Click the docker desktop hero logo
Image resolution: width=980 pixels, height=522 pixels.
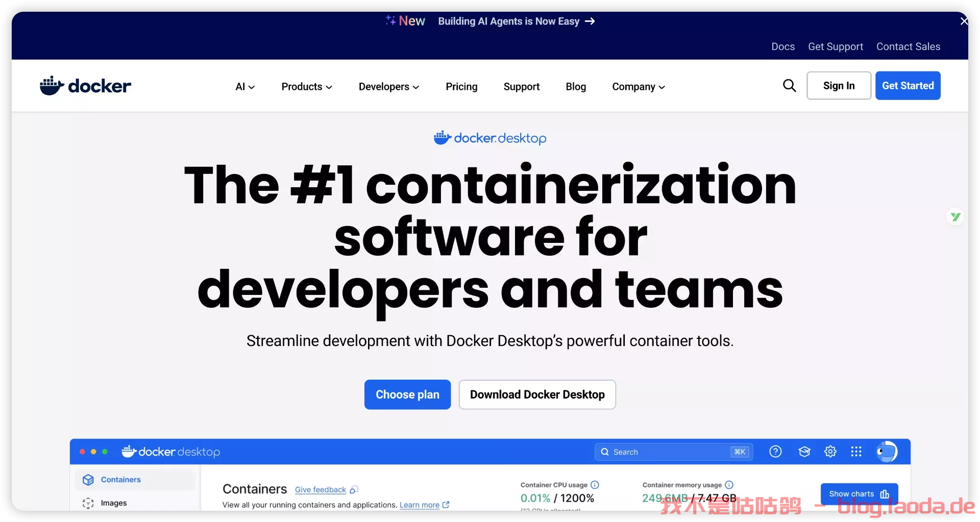[x=490, y=138]
